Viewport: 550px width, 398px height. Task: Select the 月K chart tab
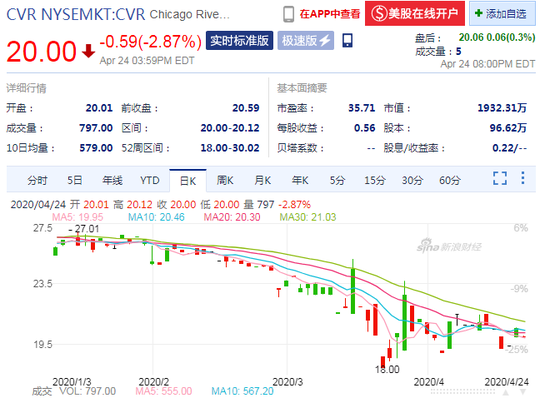point(263,181)
